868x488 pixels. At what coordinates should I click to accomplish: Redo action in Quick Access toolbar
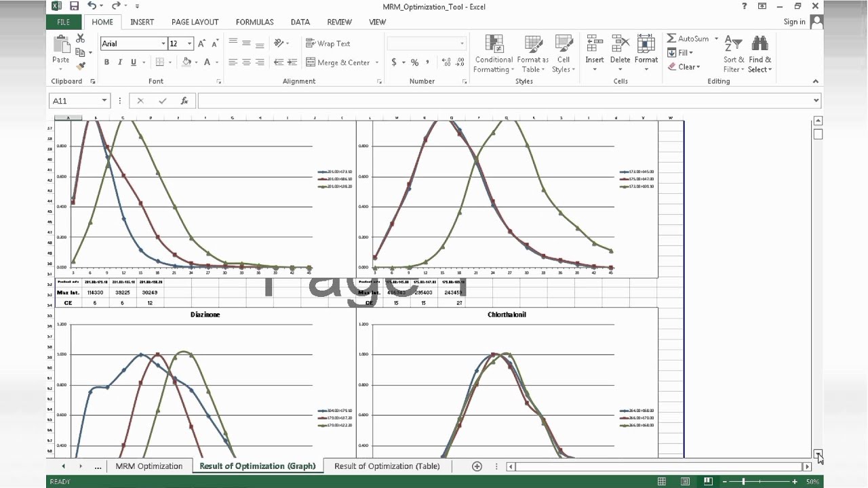click(116, 6)
